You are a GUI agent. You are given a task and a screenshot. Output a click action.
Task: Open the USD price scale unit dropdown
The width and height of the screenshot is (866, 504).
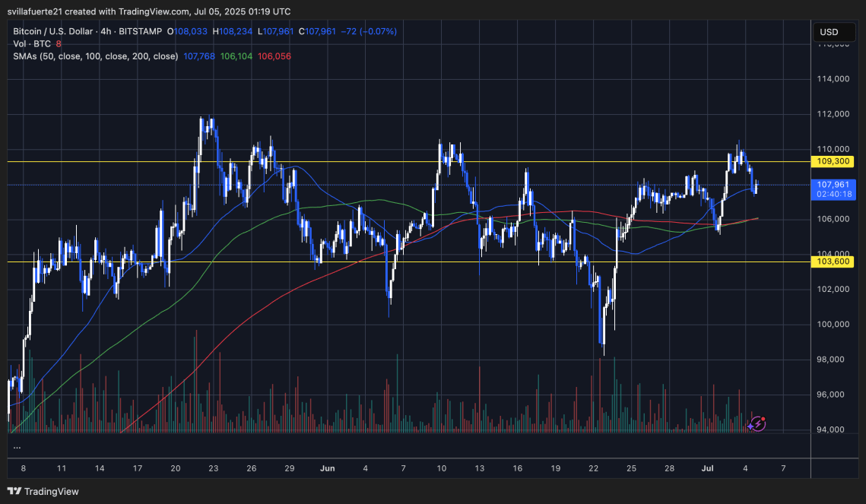tap(833, 32)
